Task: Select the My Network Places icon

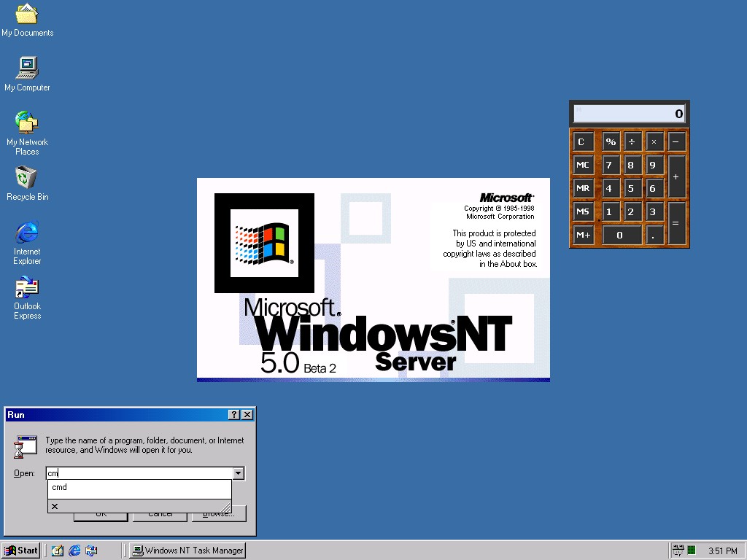Action: (27, 133)
